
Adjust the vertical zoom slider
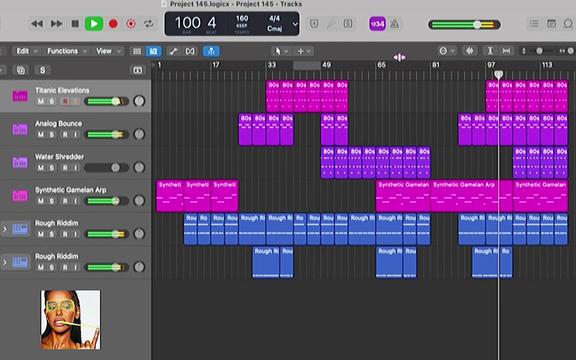point(539,51)
